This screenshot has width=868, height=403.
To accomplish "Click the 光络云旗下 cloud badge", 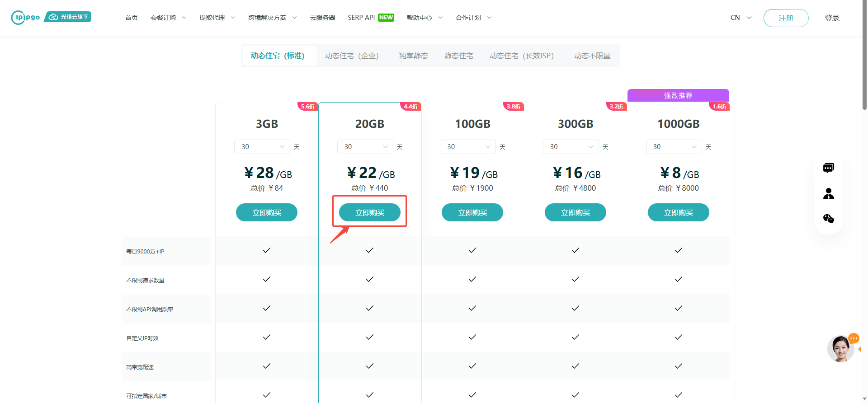I will pos(68,17).
